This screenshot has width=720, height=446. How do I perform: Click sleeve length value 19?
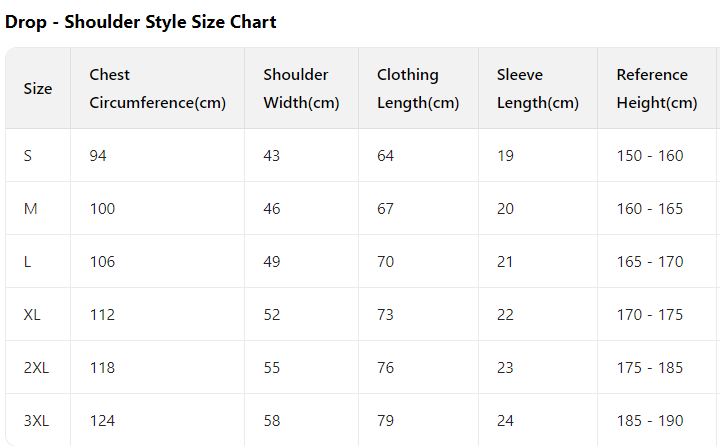(x=505, y=156)
